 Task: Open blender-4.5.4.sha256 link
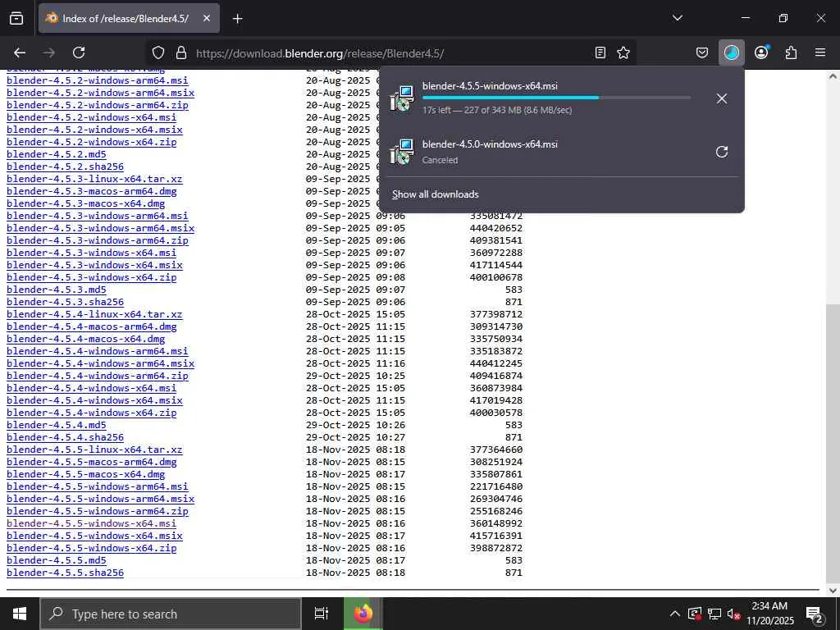[65, 437]
